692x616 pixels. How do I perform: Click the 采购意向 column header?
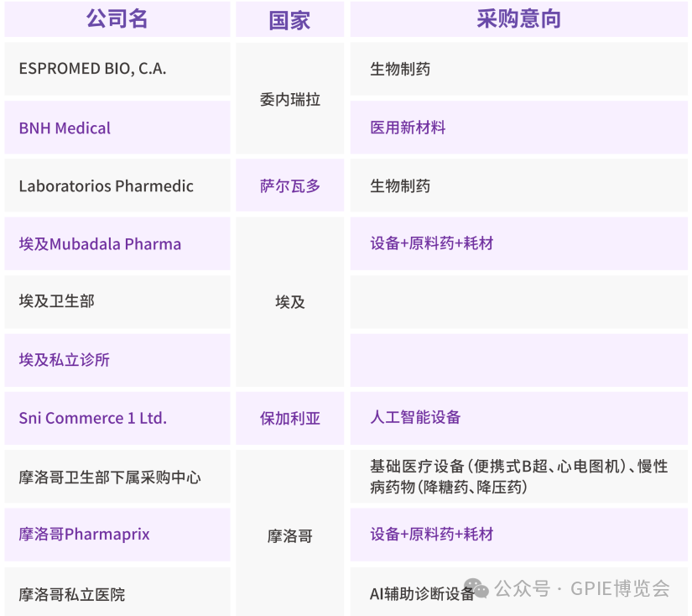[x=518, y=19]
